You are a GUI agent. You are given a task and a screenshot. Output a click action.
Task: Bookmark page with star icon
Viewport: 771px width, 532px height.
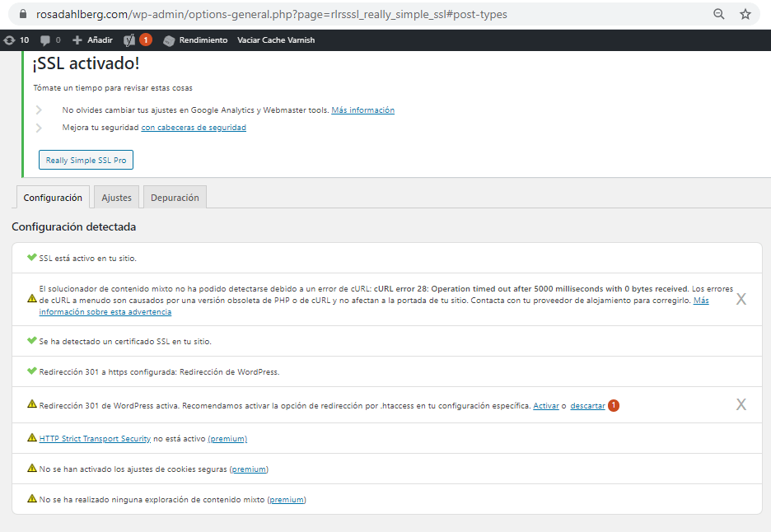(745, 14)
